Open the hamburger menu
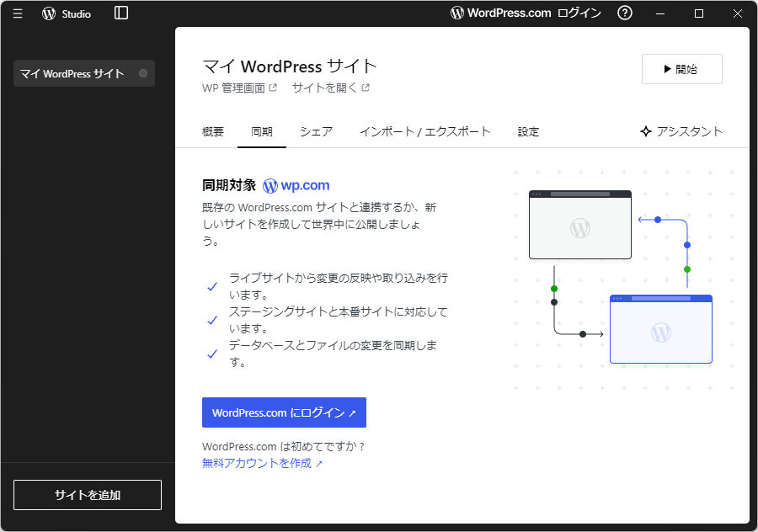 (18, 13)
